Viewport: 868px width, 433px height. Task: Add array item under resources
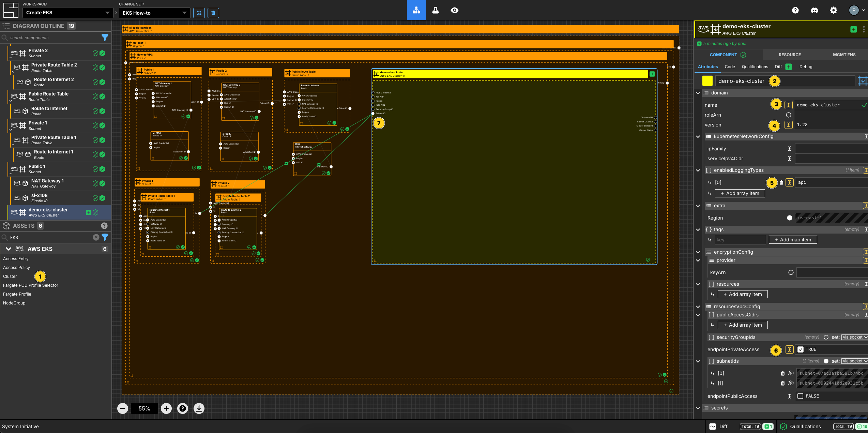pyautogui.click(x=743, y=294)
